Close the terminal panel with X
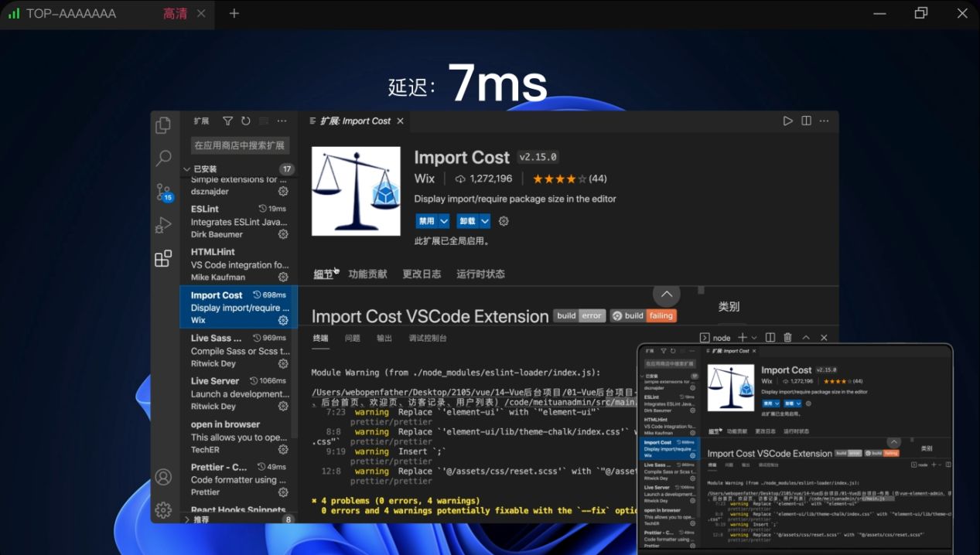The width and height of the screenshot is (980, 555). point(824,338)
